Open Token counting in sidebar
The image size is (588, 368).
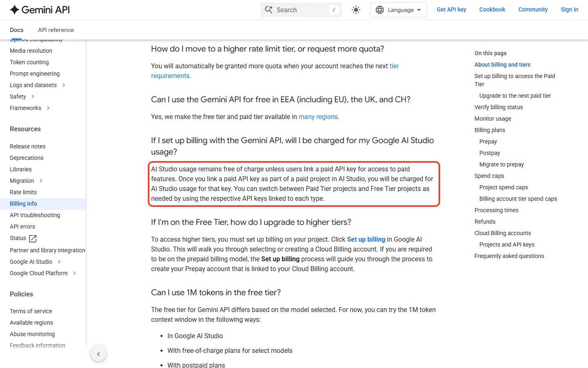point(29,62)
